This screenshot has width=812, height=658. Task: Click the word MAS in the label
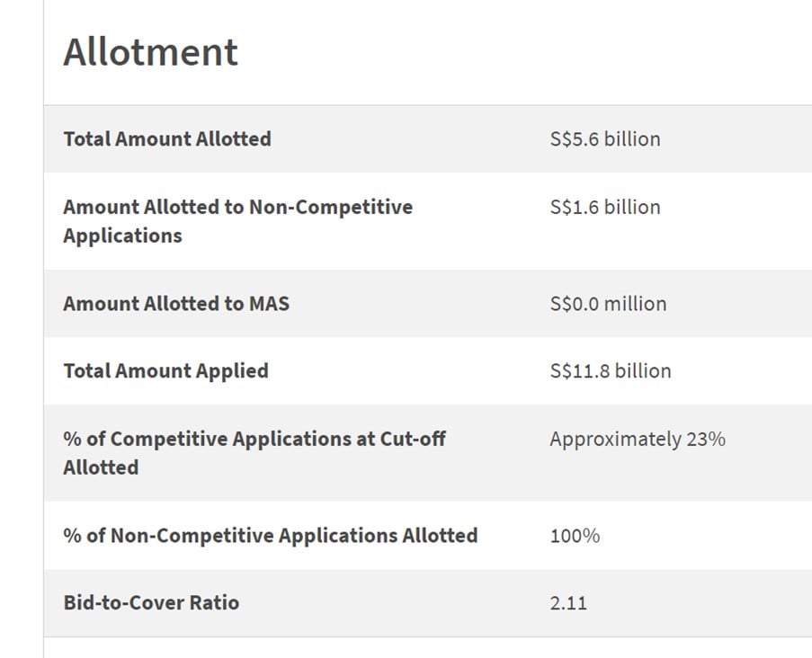point(269,303)
